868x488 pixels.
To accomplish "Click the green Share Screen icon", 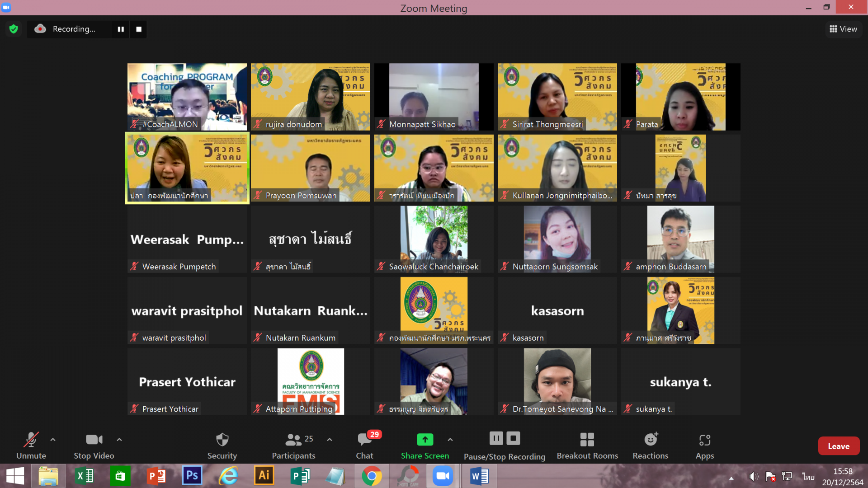I will pos(425,439).
